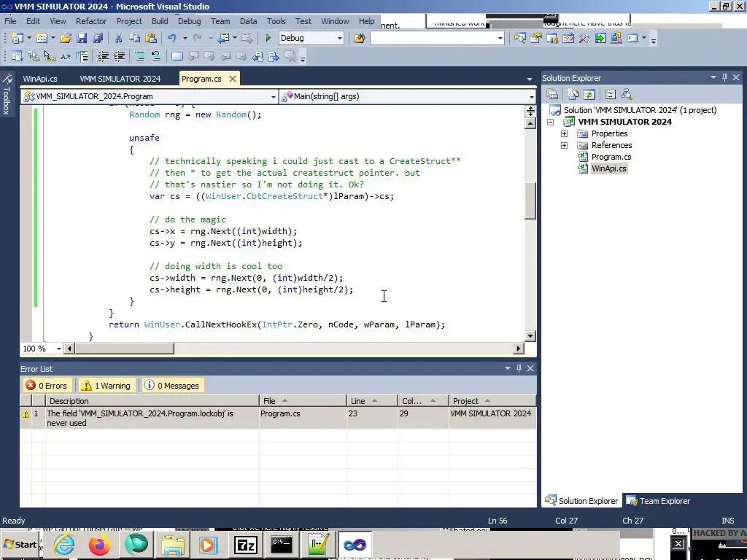
Task: Click the Find text input field
Action: click(433, 38)
